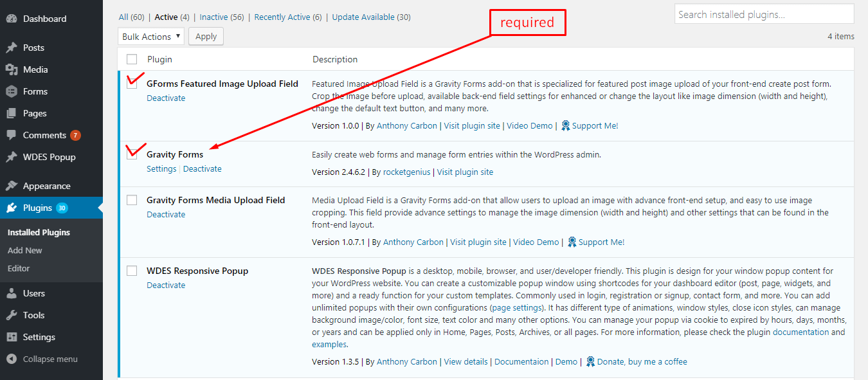Screen dimensions: 868x380
Task: Open the Documentaion link for WDES Popup
Action: 521,362
